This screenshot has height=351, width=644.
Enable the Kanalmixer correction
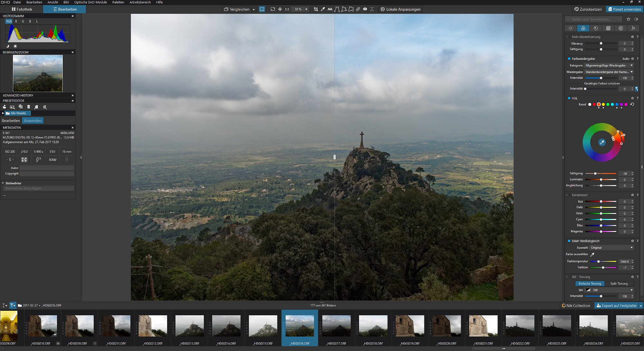tap(568, 195)
